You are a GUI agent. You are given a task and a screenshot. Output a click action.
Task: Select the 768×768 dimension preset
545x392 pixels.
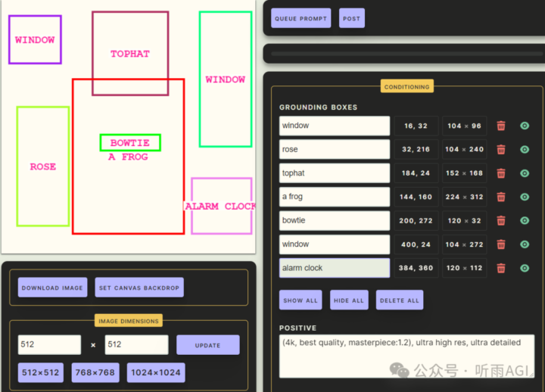pos(96,373)
